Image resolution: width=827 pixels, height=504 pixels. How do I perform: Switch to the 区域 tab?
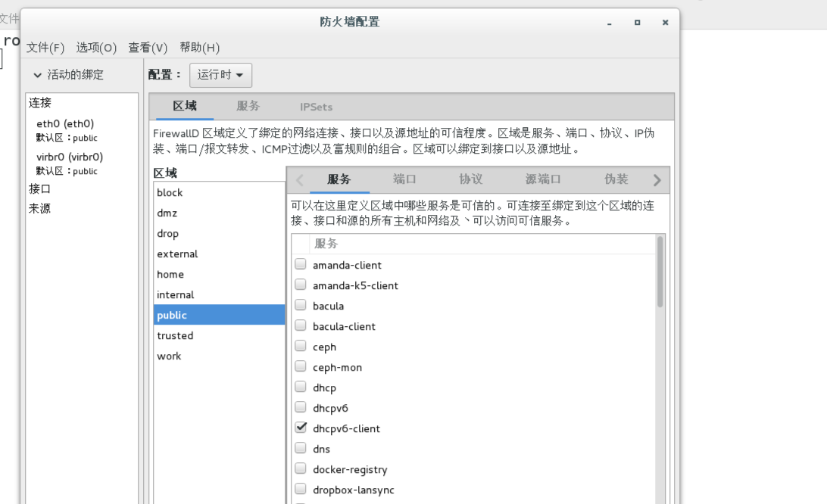(185, 106)
